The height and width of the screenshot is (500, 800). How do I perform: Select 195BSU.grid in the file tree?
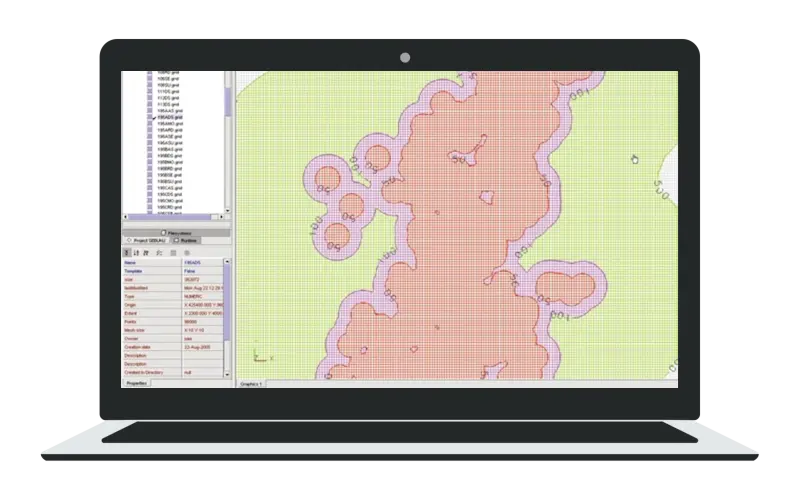170,182
